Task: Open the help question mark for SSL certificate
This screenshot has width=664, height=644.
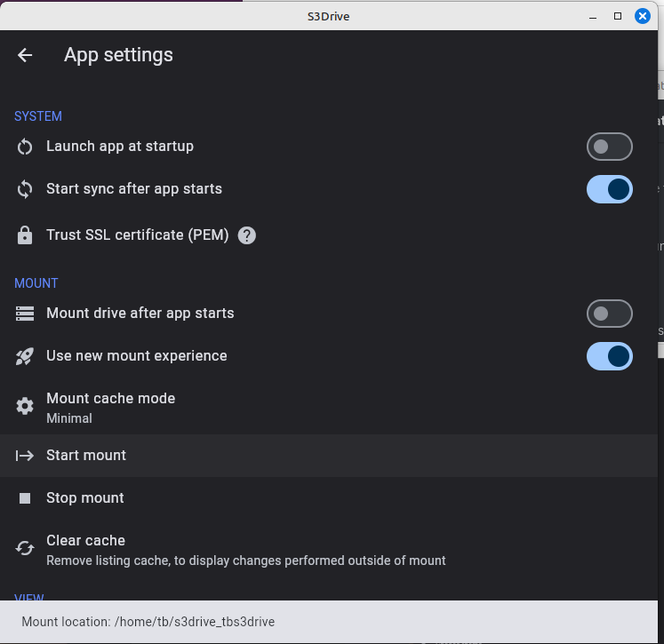Action: point(247,235)
